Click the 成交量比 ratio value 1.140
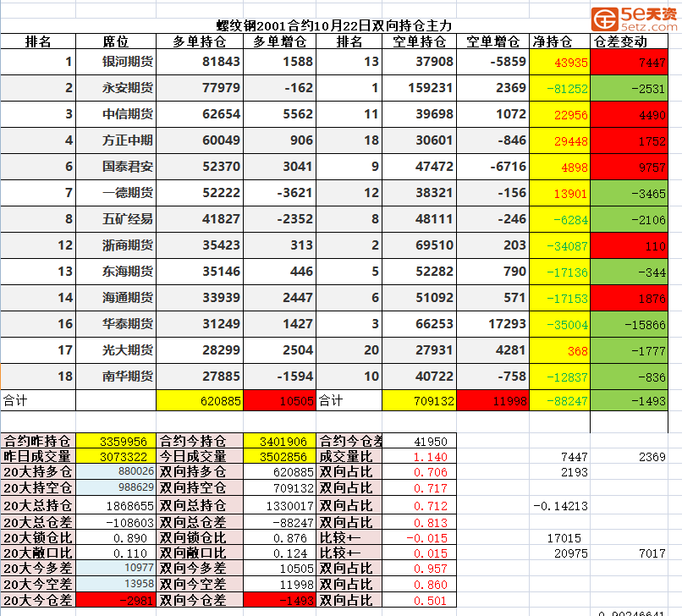The width and height of the screenshot is (682, 616). 420,456
